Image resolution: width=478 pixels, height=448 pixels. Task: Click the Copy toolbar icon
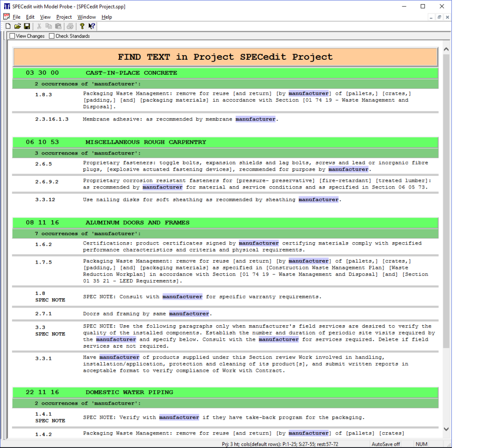pos(49,26)
